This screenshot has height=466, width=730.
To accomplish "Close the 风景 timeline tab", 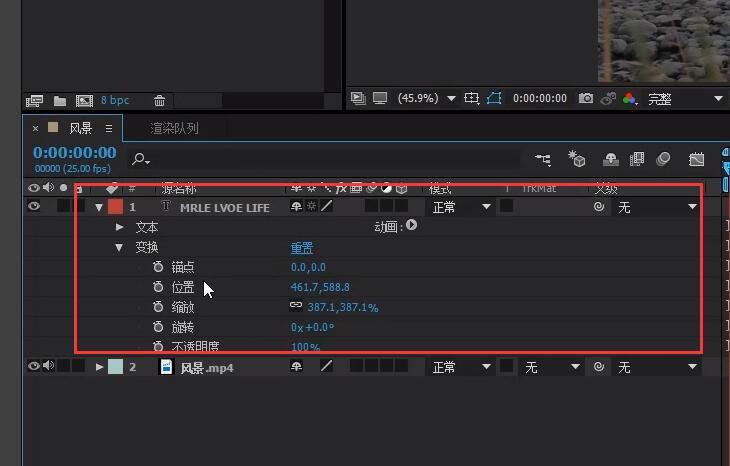I will (x=35, y=128).
